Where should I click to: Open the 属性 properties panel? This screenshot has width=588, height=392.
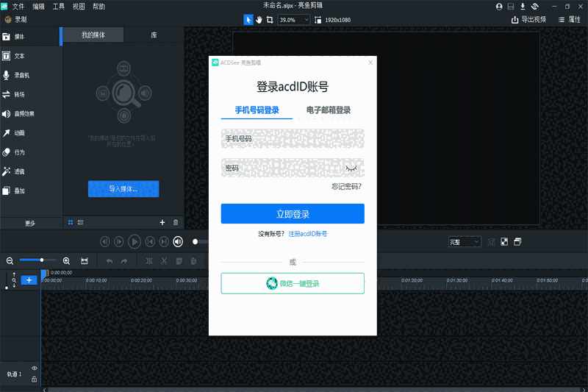[570, 20]
